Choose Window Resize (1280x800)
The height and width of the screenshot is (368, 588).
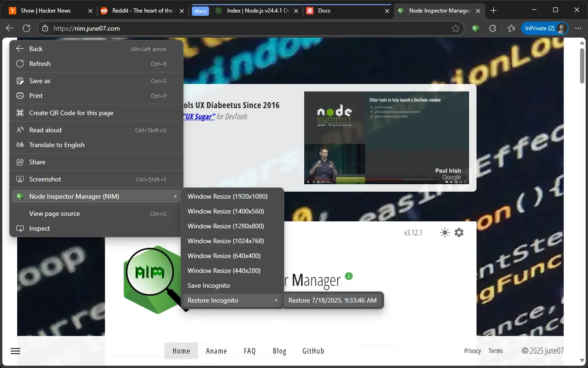point(232,226)
